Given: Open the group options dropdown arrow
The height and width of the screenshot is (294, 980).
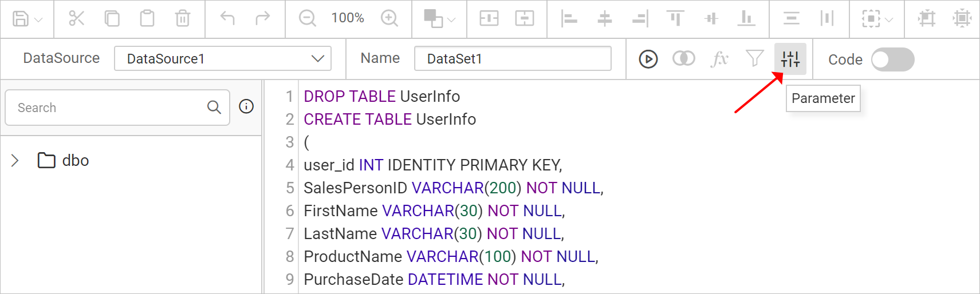Looking at the screenshot, I should [x=889, y=20].
